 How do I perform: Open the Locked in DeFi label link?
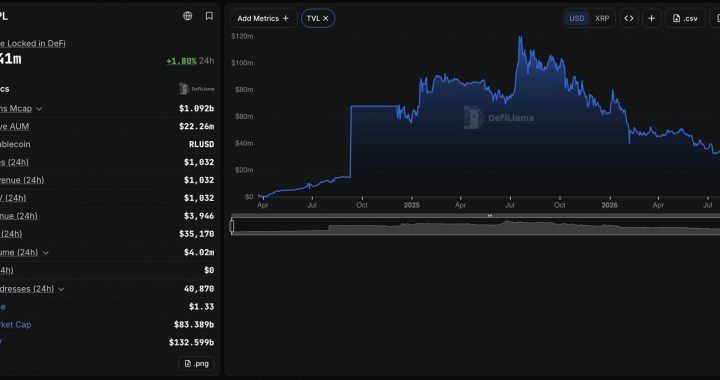click(33, 43)
